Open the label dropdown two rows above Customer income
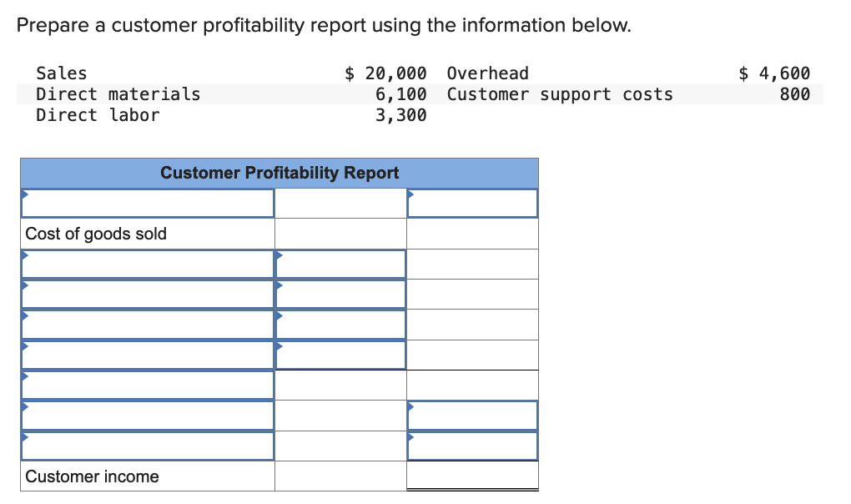The height and width of the screenshot is (504, 851). coord(147,415)
